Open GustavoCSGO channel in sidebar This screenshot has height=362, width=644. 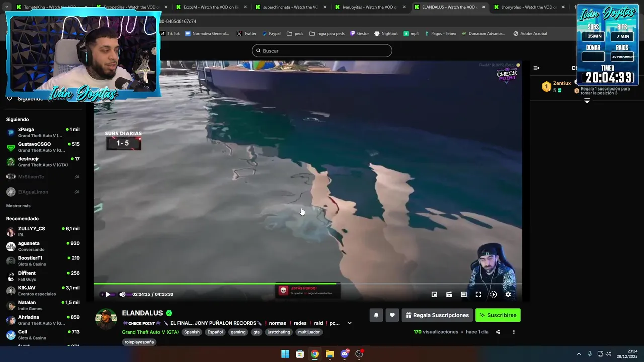pyautogui.click(x=43, y=147)
